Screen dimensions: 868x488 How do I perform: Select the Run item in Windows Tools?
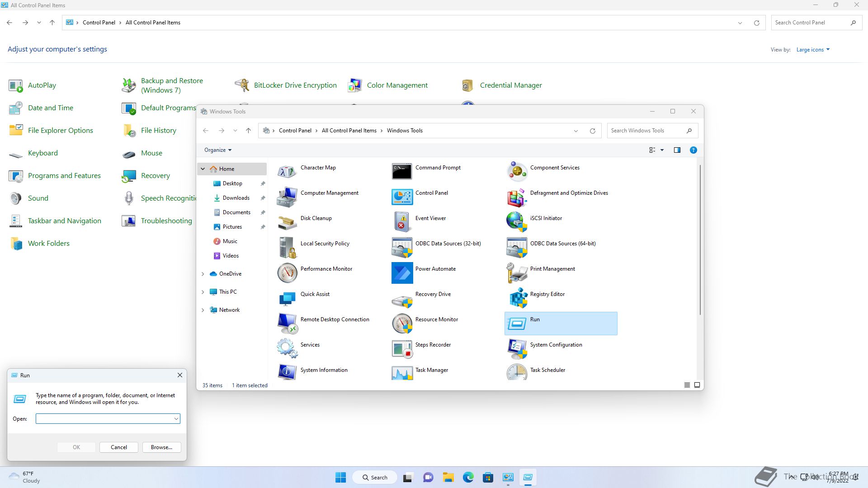(561, 323)
